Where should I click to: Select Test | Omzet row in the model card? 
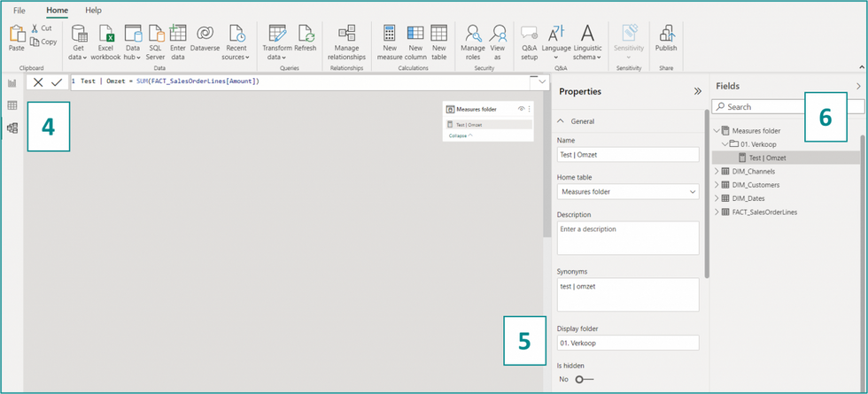point(489,125)
